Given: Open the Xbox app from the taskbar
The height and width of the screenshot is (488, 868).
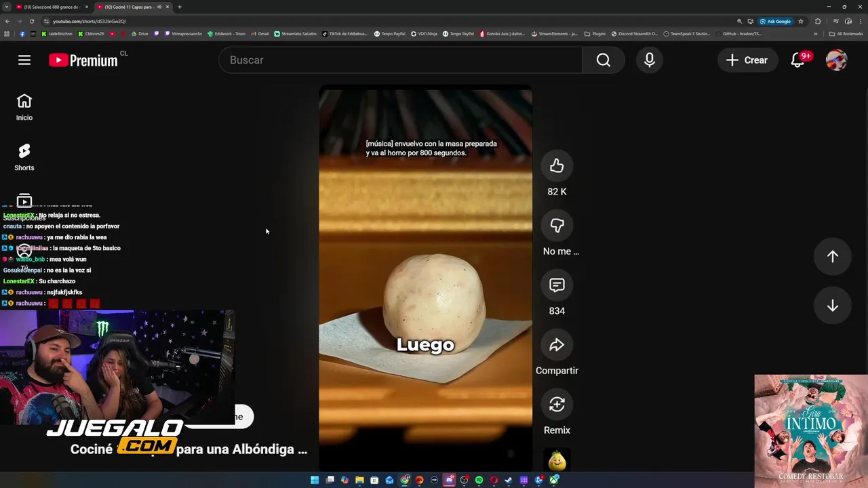Looking at the screenshot, I should click(x=554, y=480).
